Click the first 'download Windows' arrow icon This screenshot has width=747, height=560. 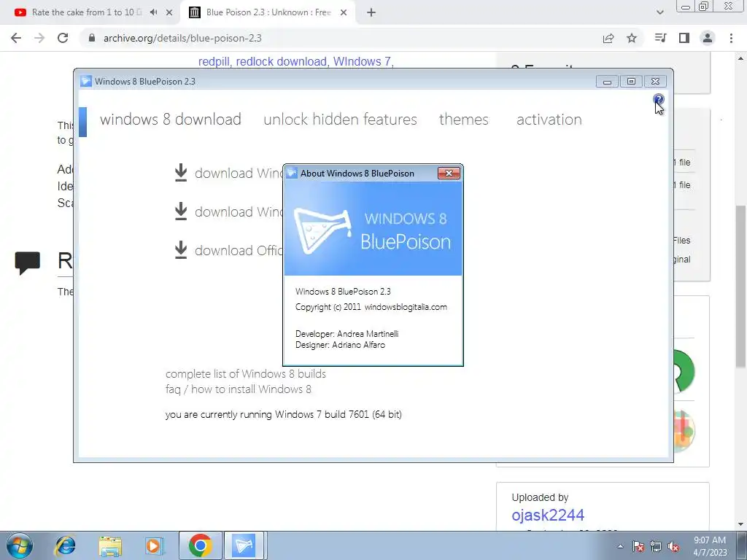[x=181, y=173]
